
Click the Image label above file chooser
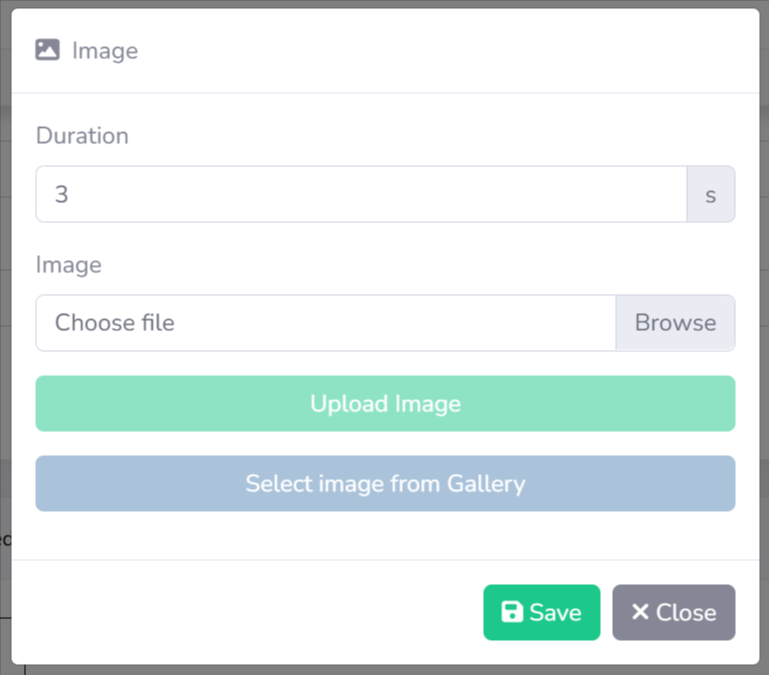[68, 265]
